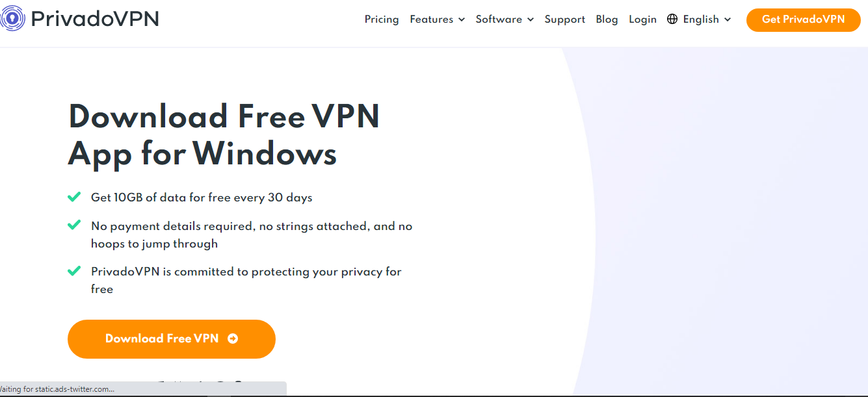Screen dimensions: 868x397
Task: Click the Download Free VPN App headline
Action: 224,135
